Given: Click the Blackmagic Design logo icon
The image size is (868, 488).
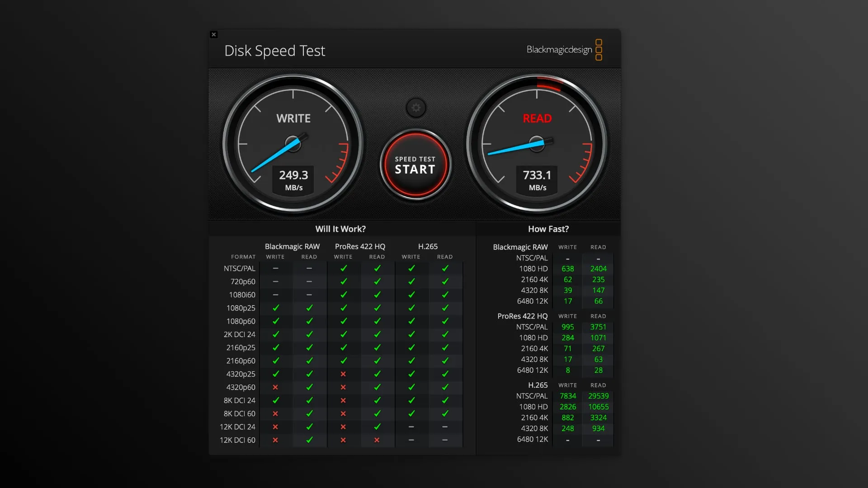Looking at the screenshot, I should coord(598,49).
